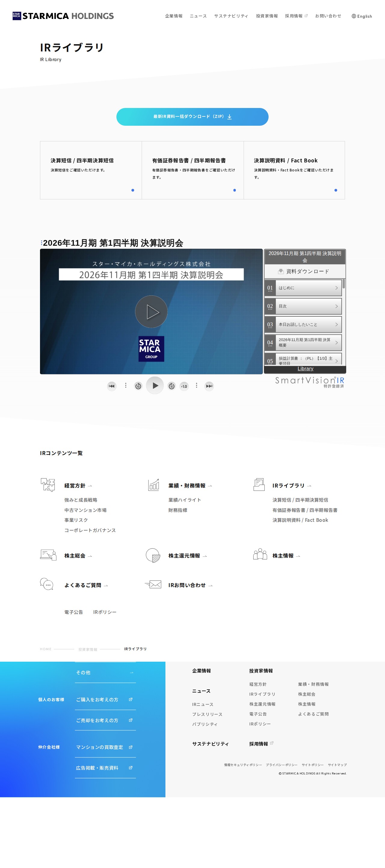385x868 pixels.
Task: Open the サステナビリティ header menu
Action: [x=231, y=16]
